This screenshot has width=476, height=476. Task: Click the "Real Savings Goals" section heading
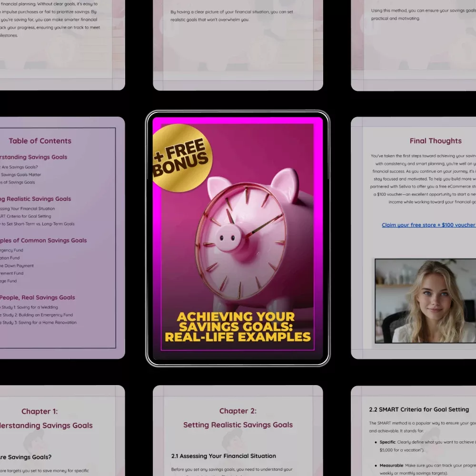click(38, 297)
